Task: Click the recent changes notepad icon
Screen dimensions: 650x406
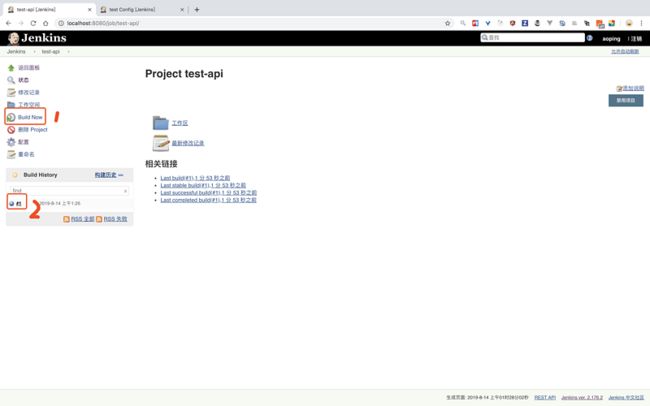Action: pos(161,143)
